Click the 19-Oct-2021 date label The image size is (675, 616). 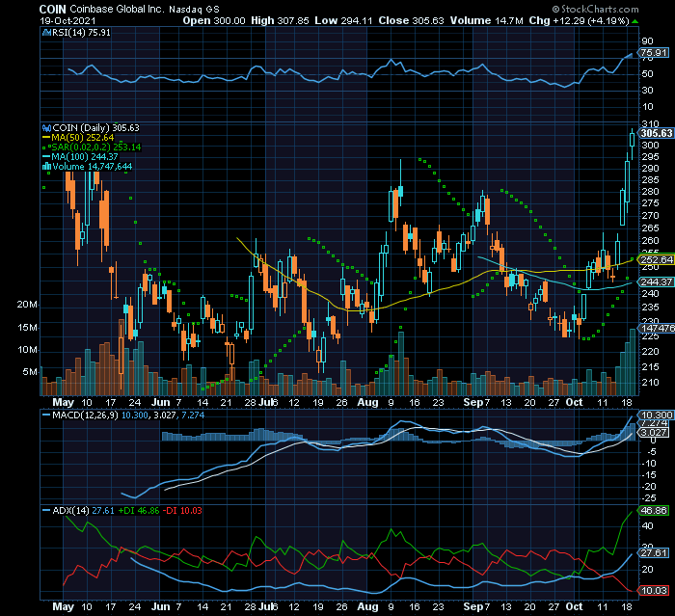coord(68,20)
